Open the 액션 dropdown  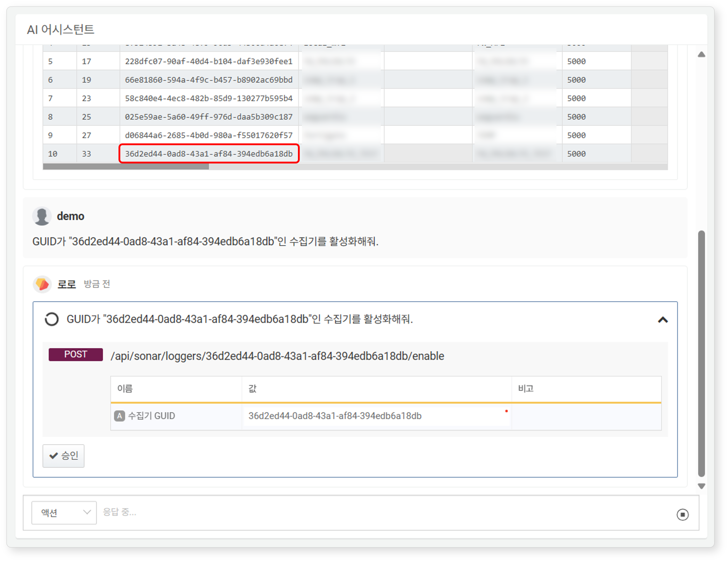click(64, 513)
